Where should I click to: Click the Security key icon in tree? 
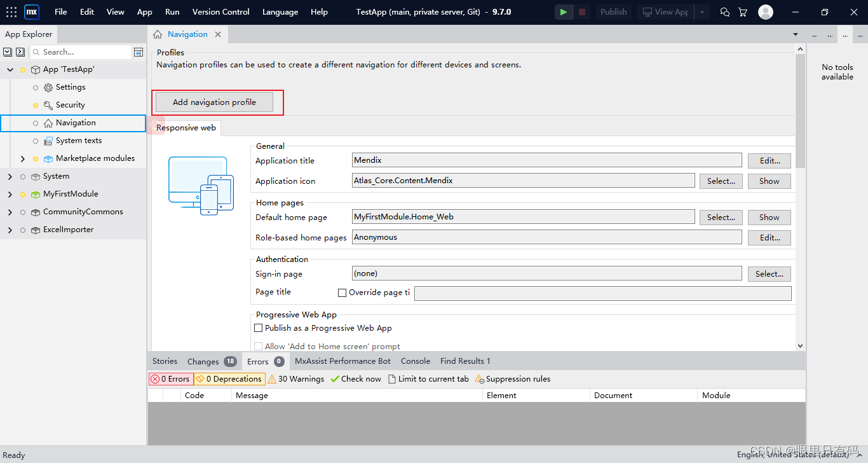pyautogui.click(x=48, y=105)
